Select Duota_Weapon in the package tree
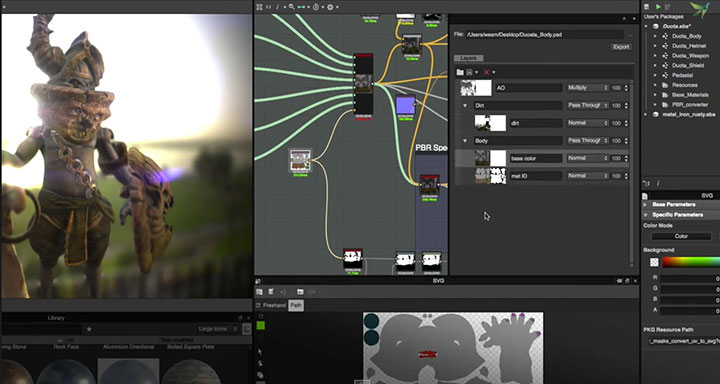 [x=690, y=56]
